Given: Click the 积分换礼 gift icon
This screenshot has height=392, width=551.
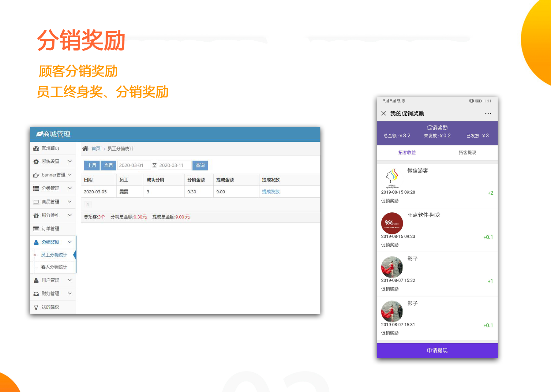Looking at the screenshot, I should [x=36, y=215].
